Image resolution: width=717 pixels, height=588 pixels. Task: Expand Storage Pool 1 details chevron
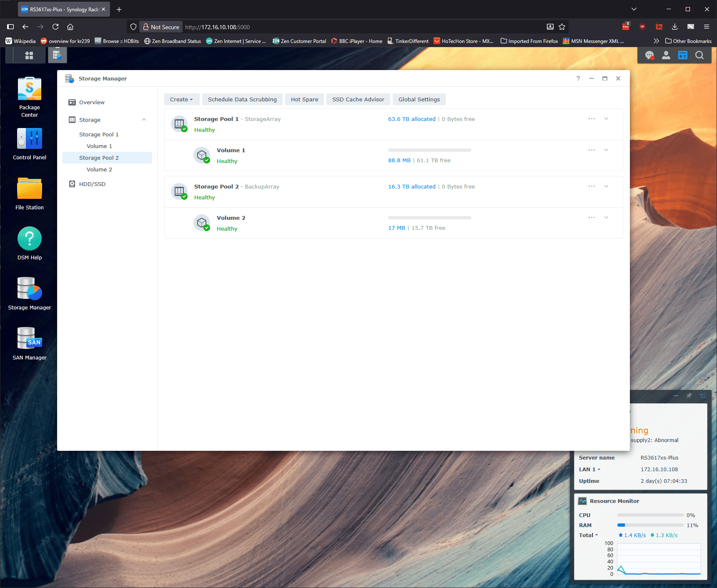(606, 119)
